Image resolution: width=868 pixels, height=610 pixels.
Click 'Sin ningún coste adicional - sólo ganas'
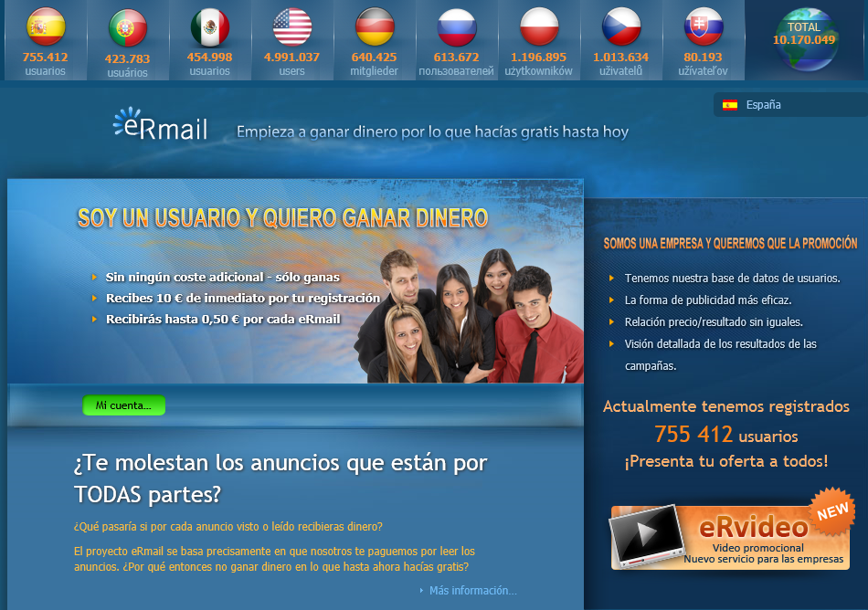click(x=223, y=277)
